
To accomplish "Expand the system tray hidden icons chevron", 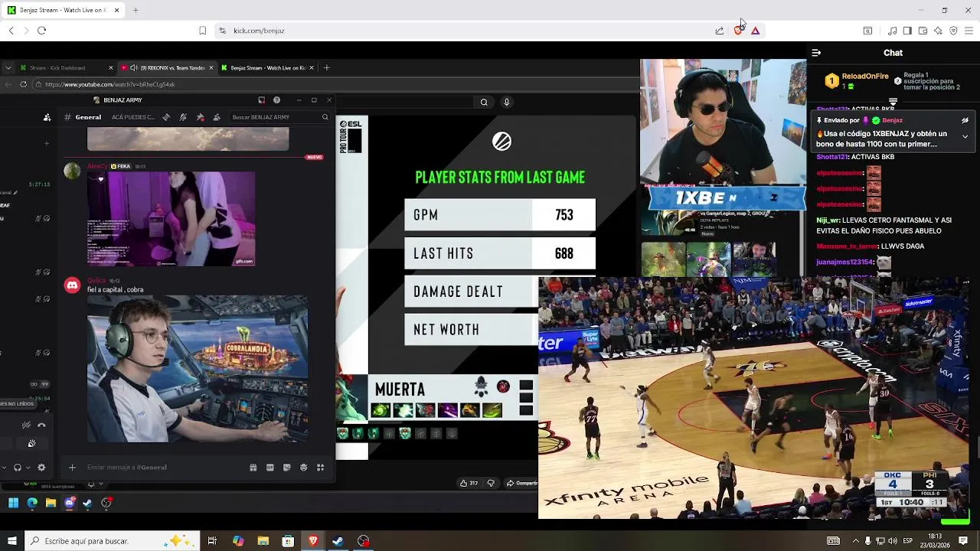I will point(855,541).
